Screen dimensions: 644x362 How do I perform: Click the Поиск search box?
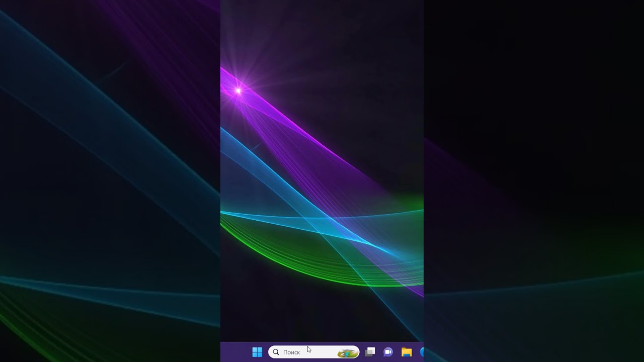[x=314, y=352]
